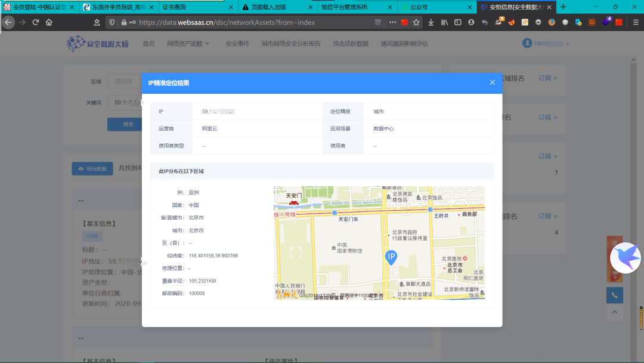The width and height of the screenshot is (644, 363).
Task: Open page actions three-dots menu
Action: (392, 22)
